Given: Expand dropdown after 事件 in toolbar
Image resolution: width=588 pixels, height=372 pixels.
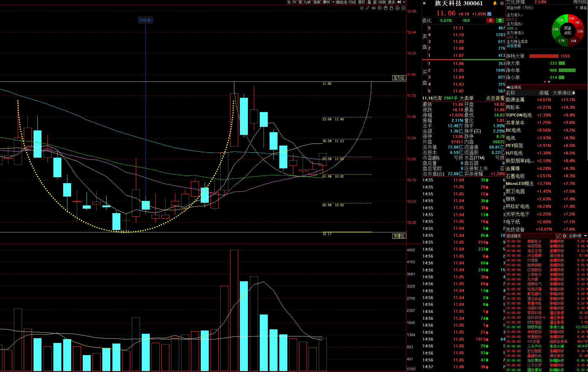Looking at the screenshot, I should (333, 2).
